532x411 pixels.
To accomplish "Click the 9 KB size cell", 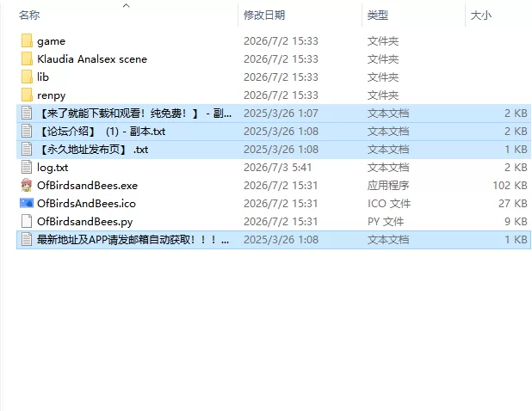I will coord(516,222).
